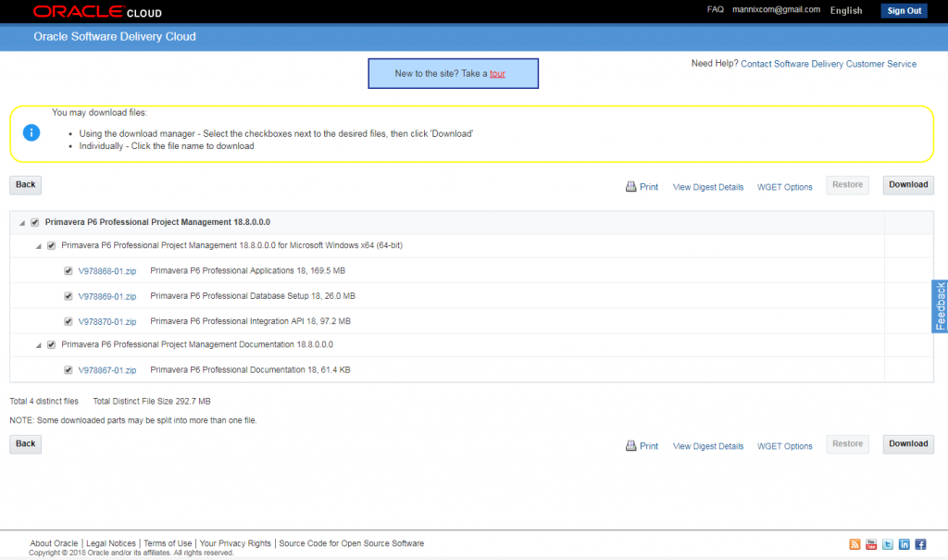Collapse the root Primavera P6 18.8.0.0.0 tree node

tap(22, 223)
